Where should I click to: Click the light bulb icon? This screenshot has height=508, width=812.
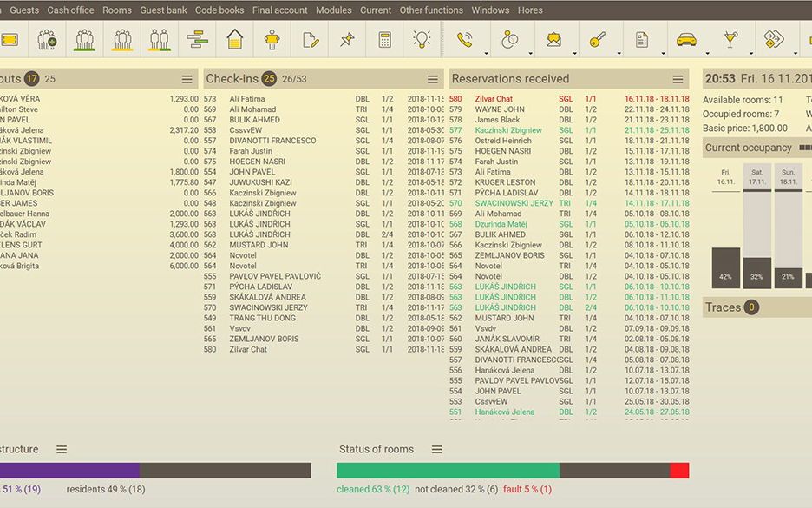click(422, 40)
